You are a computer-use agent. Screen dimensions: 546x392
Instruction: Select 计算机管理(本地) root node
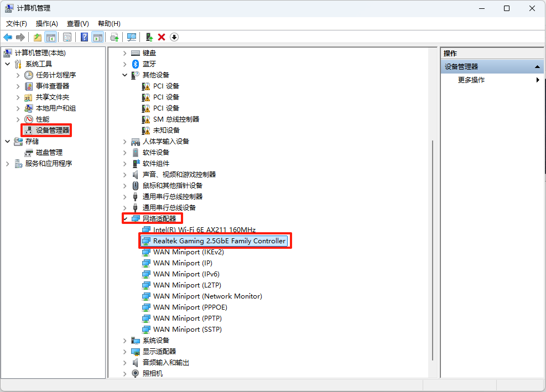click(40, 53)
